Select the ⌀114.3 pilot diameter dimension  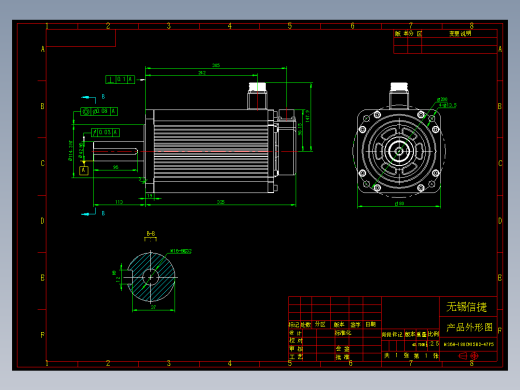point(70,151)
